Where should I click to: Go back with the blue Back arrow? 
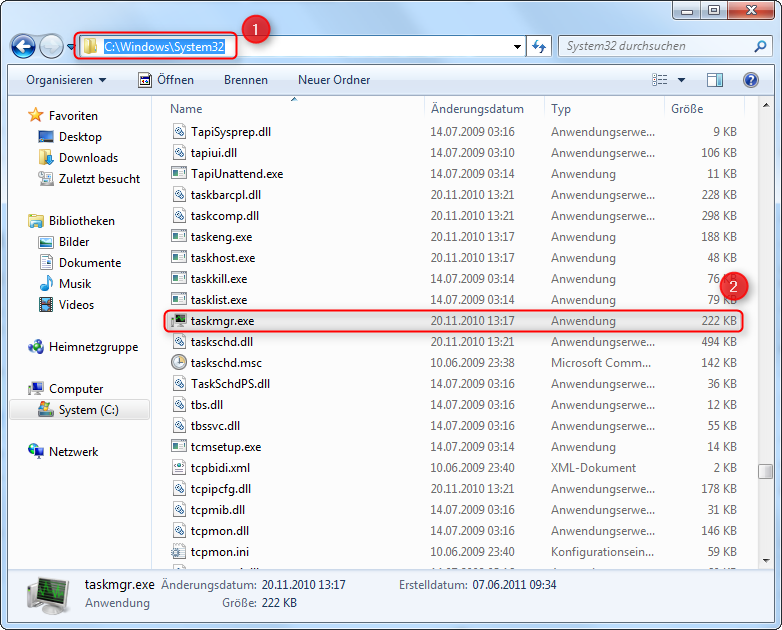pyautogui.click(x=23, y=46)
